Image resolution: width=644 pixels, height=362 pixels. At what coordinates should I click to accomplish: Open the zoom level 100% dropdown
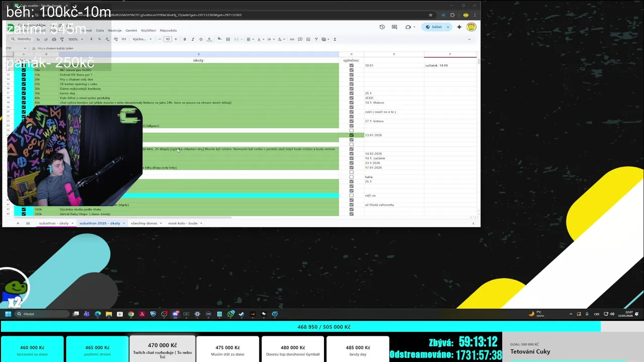75,39
